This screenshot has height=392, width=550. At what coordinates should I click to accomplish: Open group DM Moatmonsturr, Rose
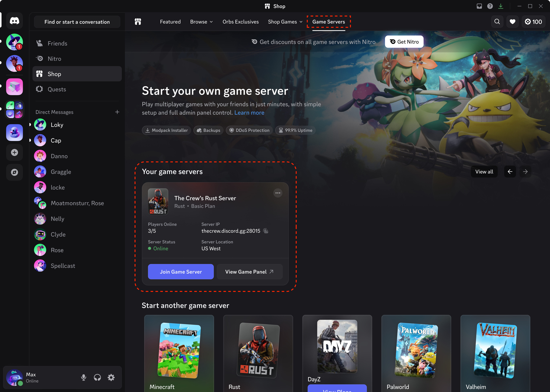pos(77,203)
